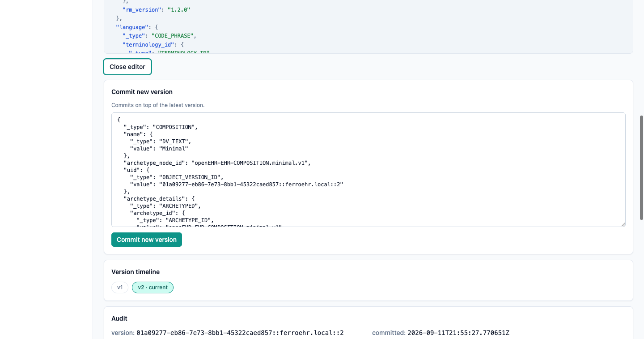Click the "language": { line in viewer

coord(137,27)
